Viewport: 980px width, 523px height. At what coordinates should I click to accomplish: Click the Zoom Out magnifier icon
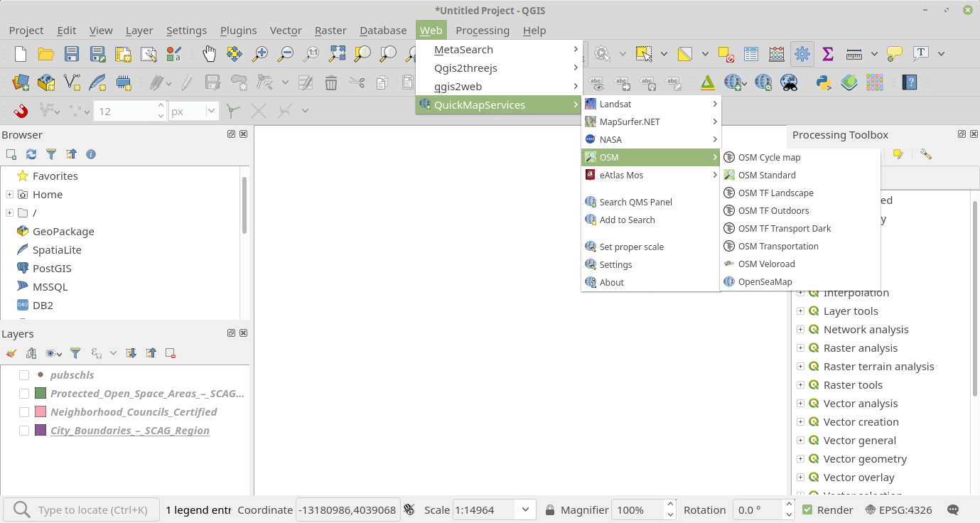click(x=286, y=54)
